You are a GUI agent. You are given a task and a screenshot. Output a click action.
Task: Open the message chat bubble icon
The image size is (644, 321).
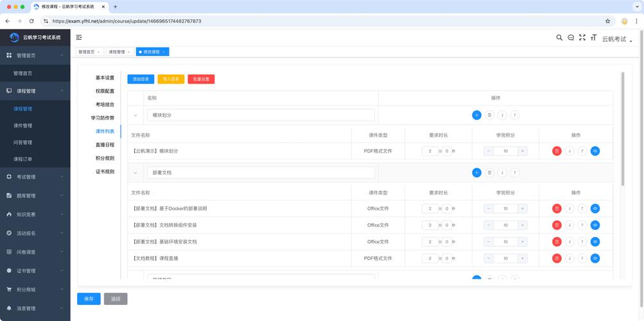571,38
